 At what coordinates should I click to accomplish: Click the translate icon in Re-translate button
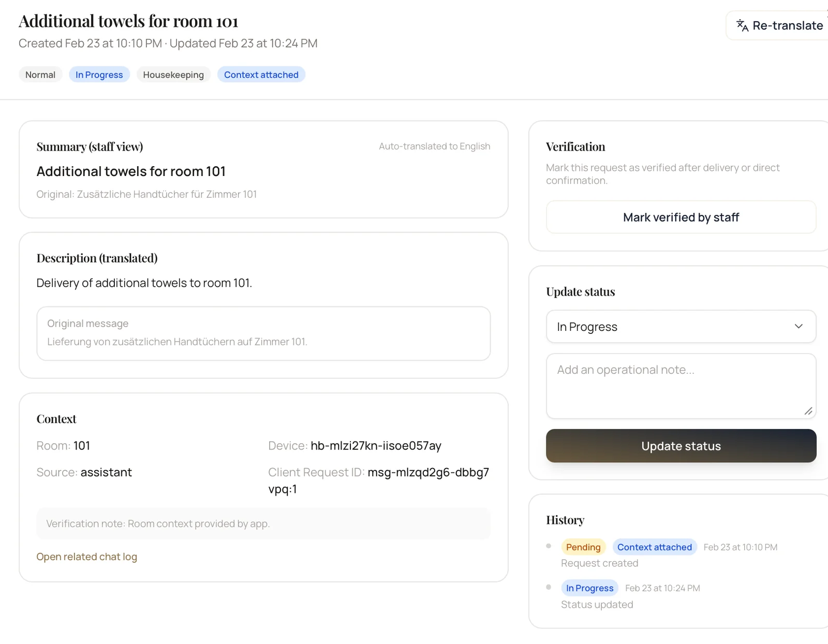coord(742,25)
